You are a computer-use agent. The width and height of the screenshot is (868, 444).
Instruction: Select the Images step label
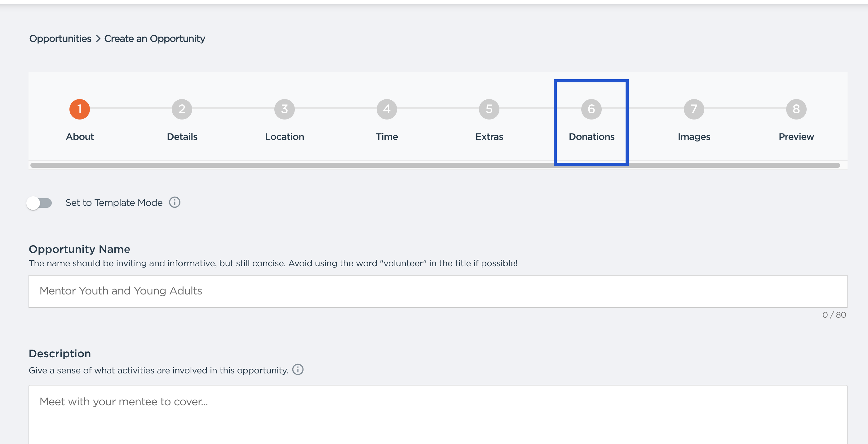(694, 137)
